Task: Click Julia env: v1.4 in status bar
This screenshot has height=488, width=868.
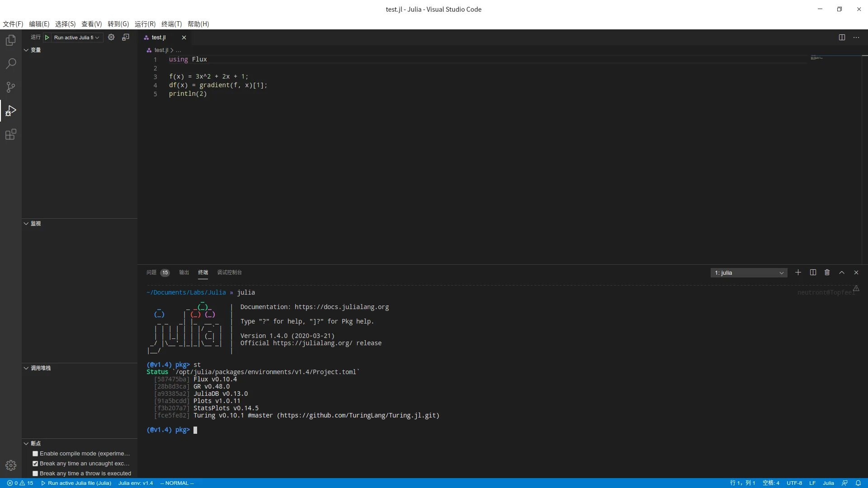Action: pyautogui.click(x=136, y=483)
